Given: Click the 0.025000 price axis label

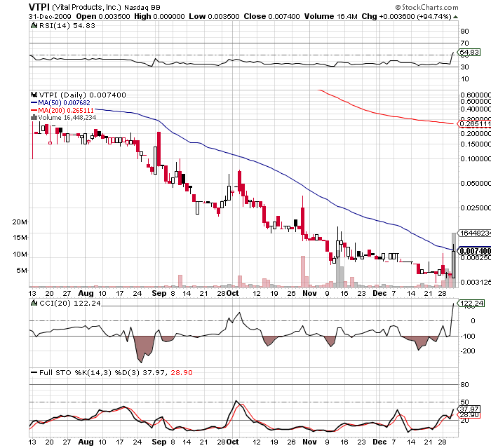Looking at the screenshot, I should coord(476,208).
